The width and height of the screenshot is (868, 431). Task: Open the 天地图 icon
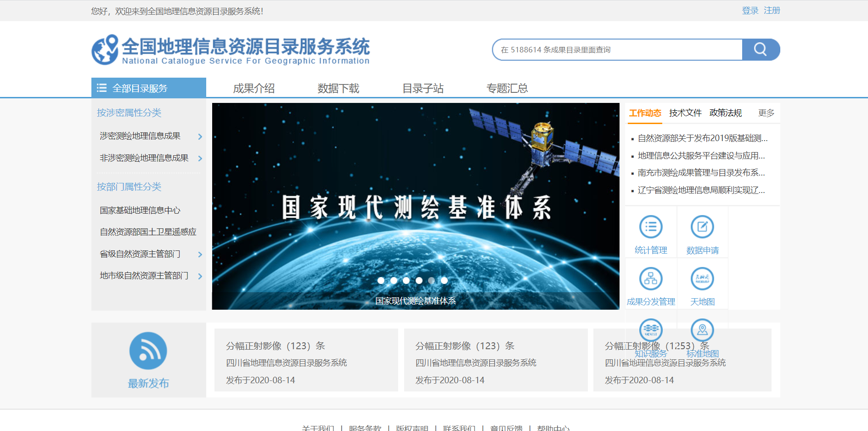pyautogui.click(x=702, y=278)
